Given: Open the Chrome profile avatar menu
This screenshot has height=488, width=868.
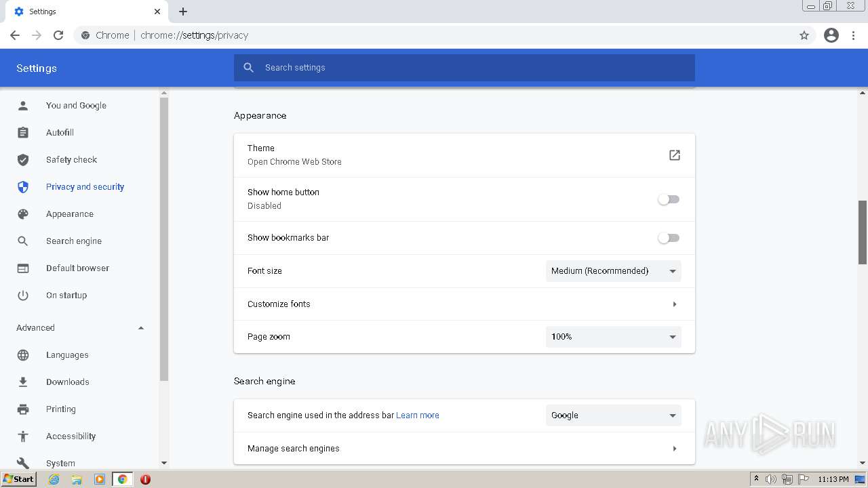Looking at the screenshot, I should [831, 35].
